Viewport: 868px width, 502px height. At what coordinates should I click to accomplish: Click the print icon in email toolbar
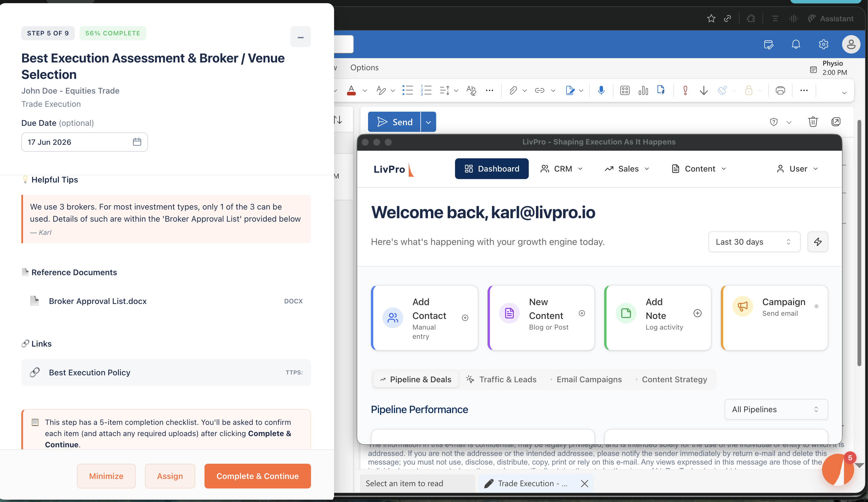coord(780,91)
